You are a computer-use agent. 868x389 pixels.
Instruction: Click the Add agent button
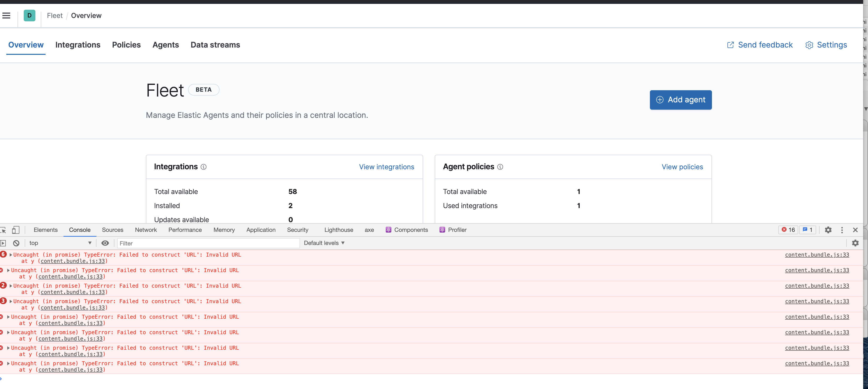tap(681, 100)
